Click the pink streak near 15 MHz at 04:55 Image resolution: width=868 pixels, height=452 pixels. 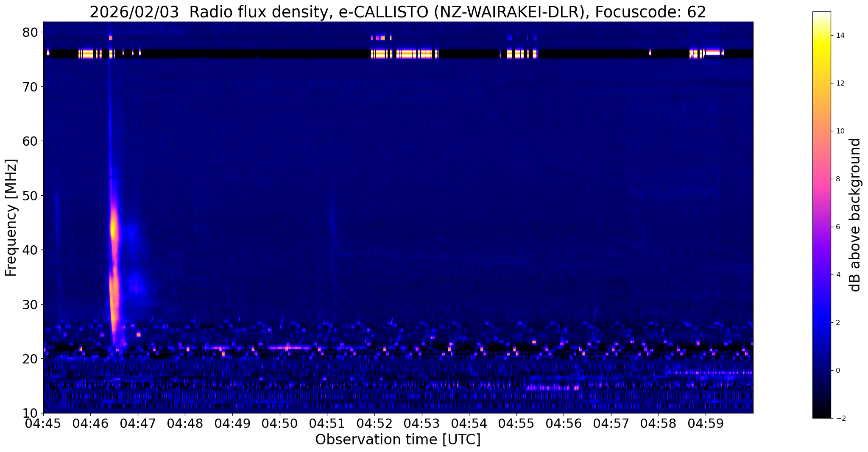tap(553, 388)
